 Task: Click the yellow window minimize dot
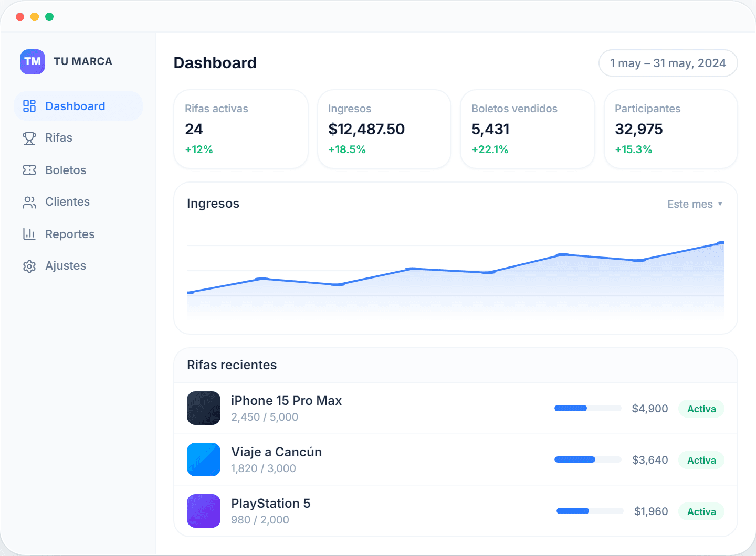35,17
